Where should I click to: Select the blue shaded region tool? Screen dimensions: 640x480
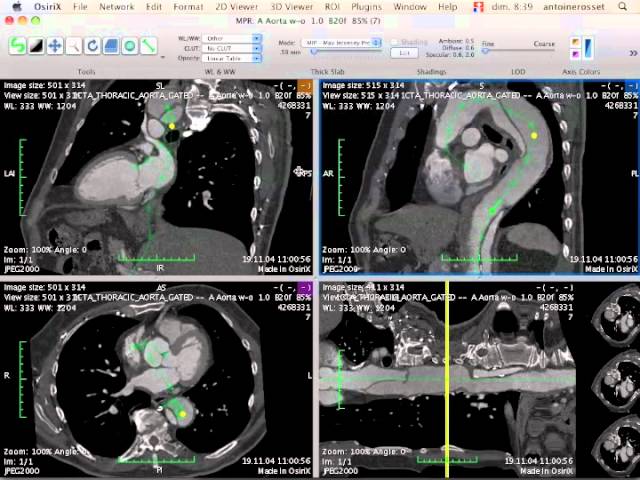coord(111,46)
